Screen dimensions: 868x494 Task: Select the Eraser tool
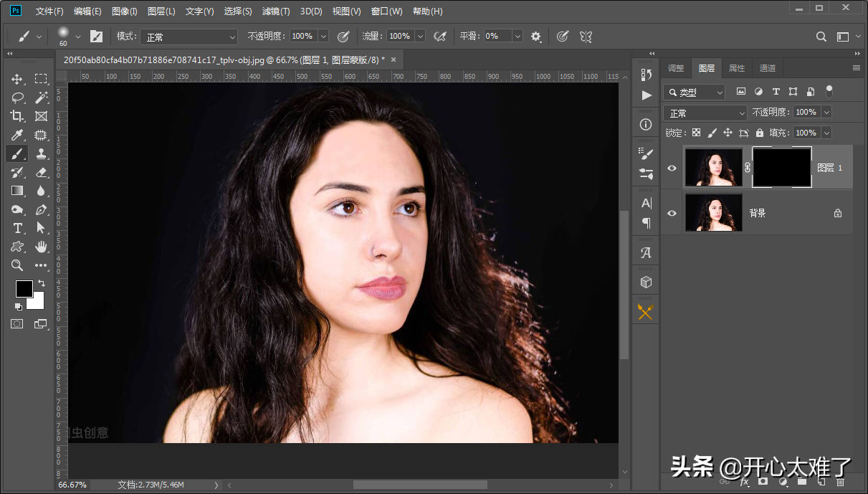pyautogui.click(x=41, y=172)
